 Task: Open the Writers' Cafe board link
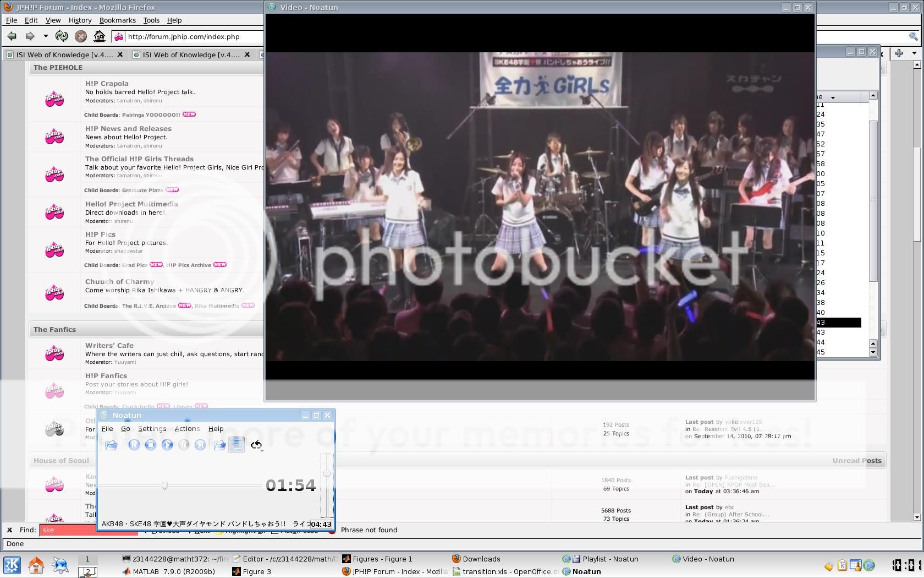click(x=109, y=346)
